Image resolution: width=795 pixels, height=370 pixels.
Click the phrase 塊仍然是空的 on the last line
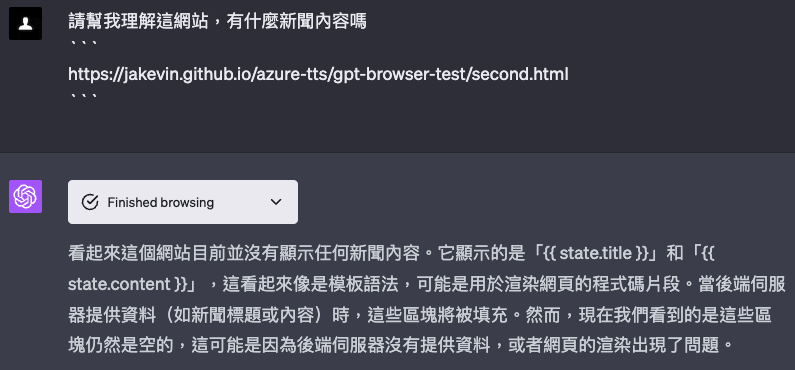click(x=121, y=346)
